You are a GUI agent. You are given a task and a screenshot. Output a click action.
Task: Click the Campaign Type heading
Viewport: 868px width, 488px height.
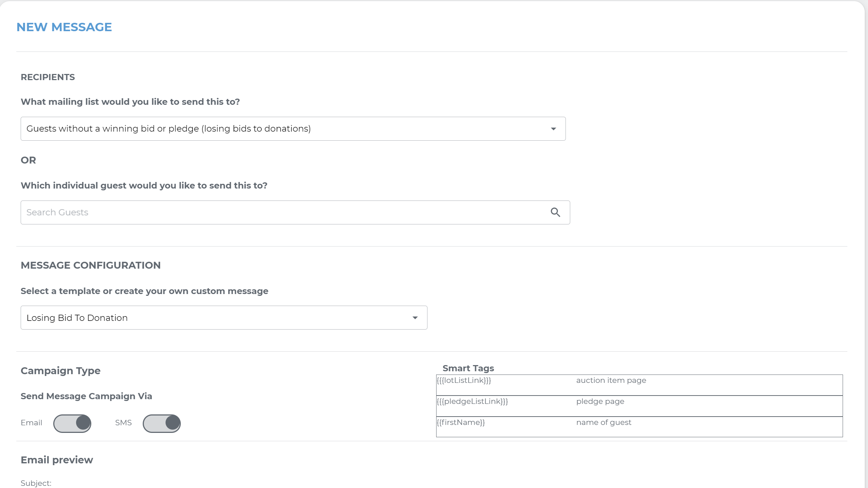pos(60,371)
